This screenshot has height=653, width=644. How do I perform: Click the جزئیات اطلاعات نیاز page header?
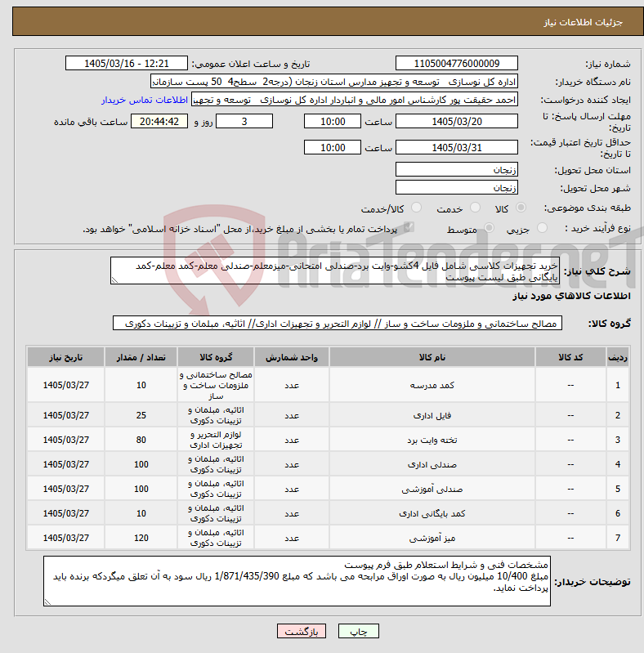tap(583, 22)
